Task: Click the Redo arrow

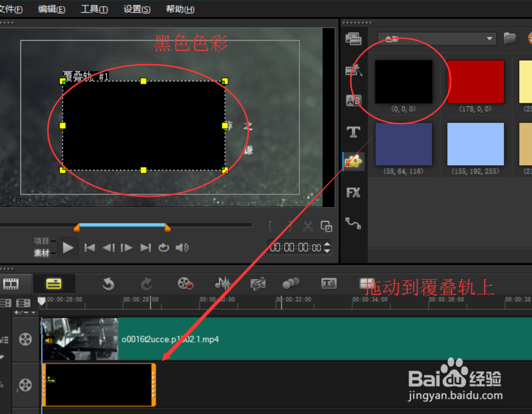Action: pos(147,284)
